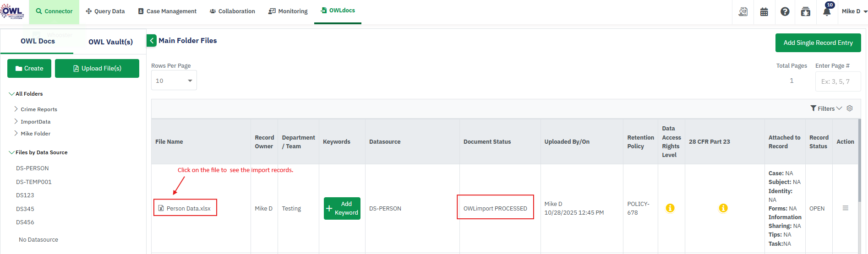Collapse panel with the green back arrow
Image resolution: width=868 pixels, height=254 pixels.
pos(152,41)
